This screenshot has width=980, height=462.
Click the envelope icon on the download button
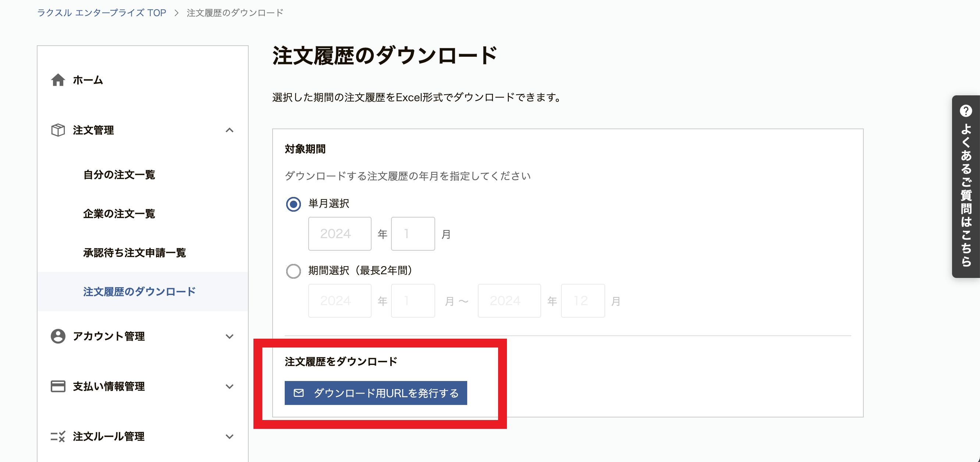coord(299,393)
